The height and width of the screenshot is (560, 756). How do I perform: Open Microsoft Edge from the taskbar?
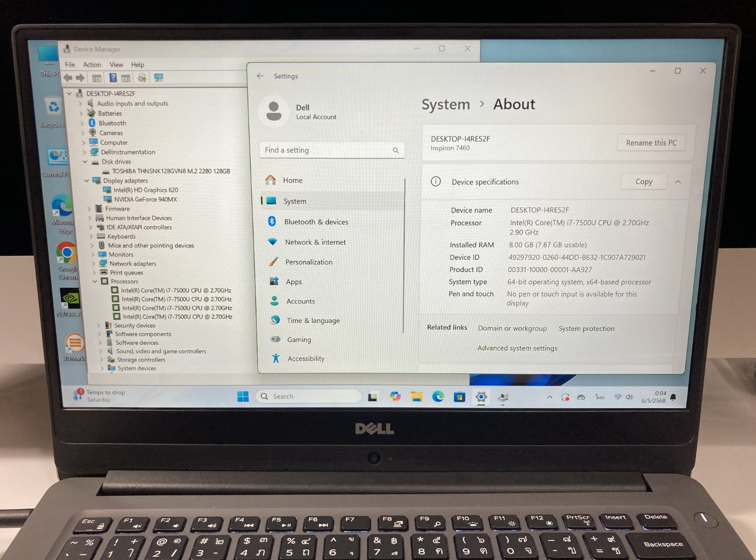(438, 397)
